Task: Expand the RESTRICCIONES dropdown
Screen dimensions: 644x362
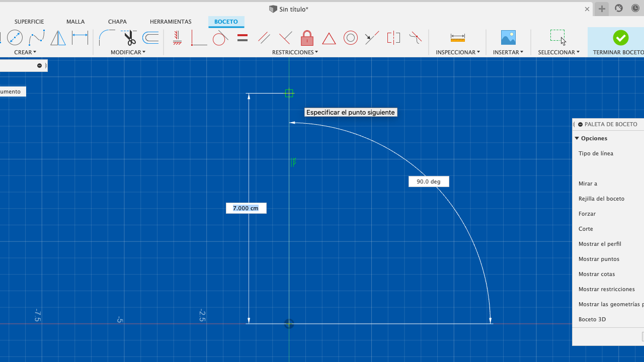Action: pyautogui.click(x=295, y=52)
